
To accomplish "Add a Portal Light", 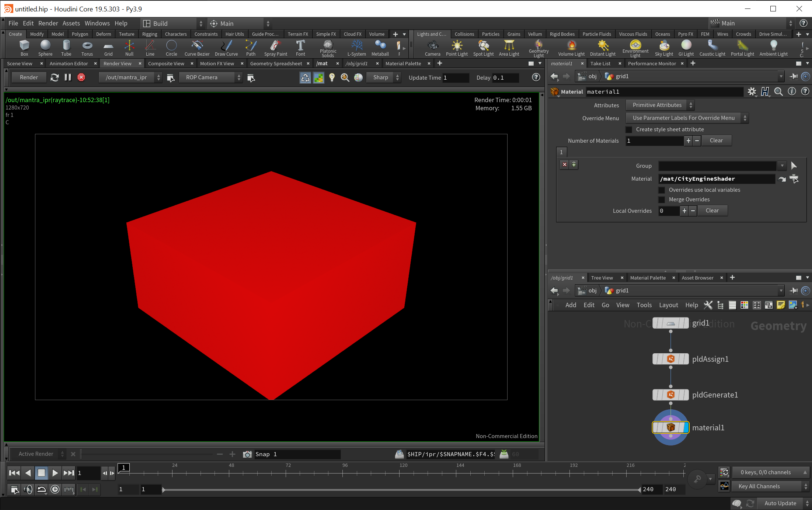I will 742,48.
